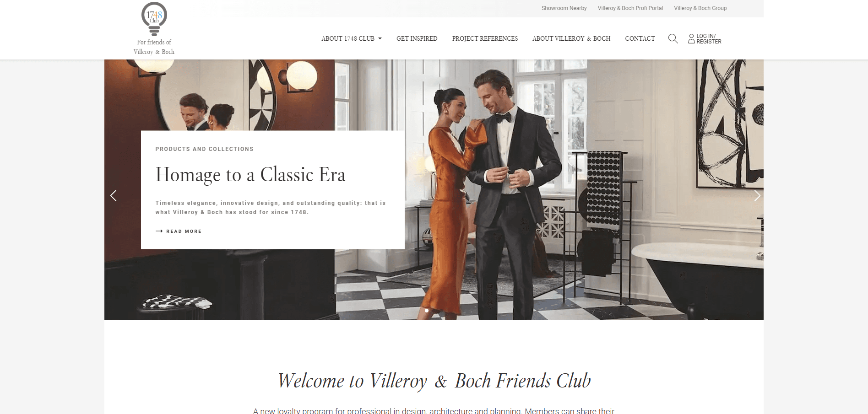Go to Project References page
Screen dimensions: 868x414
pos(485,39)
